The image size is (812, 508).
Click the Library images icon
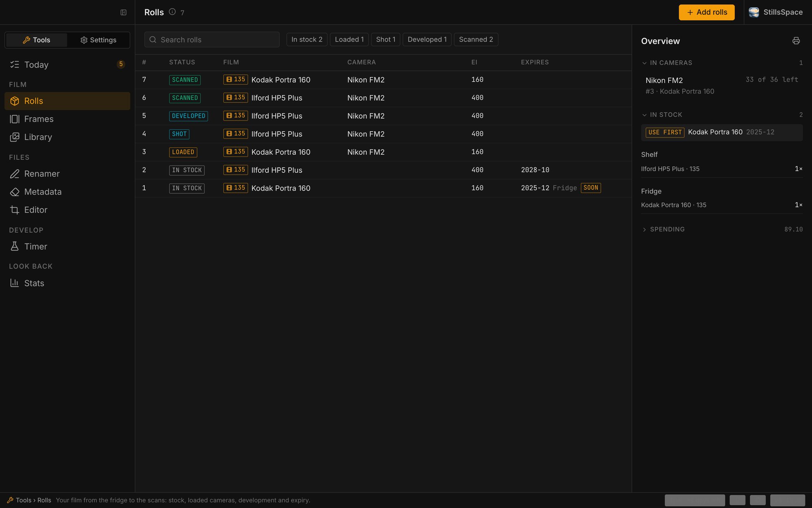click(x=15, y=137)
